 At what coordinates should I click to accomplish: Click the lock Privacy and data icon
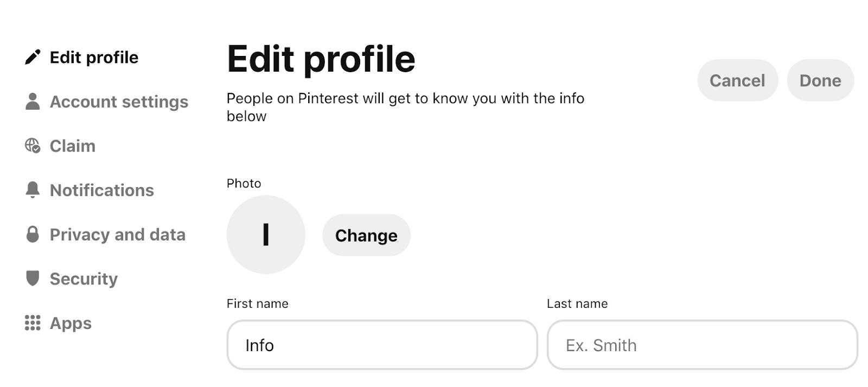tap(33, 234)
